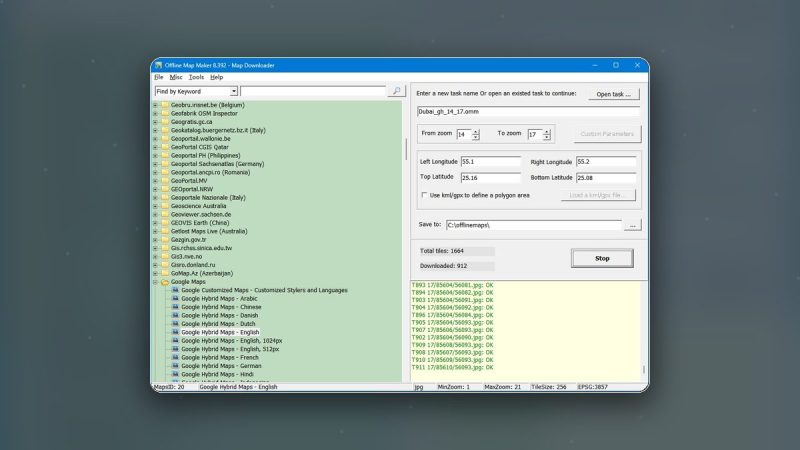Click the Bottom Latitude input field

pyautogui.click(x=606, y=178)
